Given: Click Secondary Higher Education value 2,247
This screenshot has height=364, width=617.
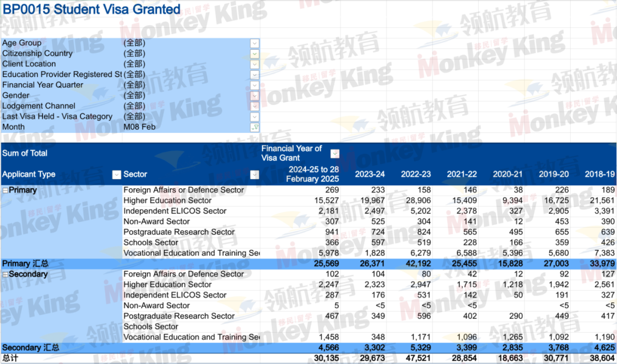Looking at the screenshot, I should click(328, 285).
